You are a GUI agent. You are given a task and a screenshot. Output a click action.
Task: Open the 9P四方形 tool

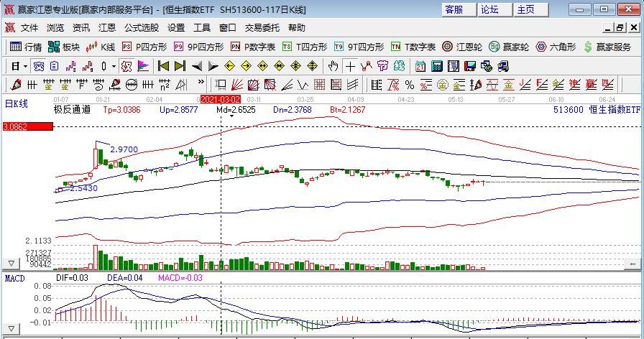[199, 47]
